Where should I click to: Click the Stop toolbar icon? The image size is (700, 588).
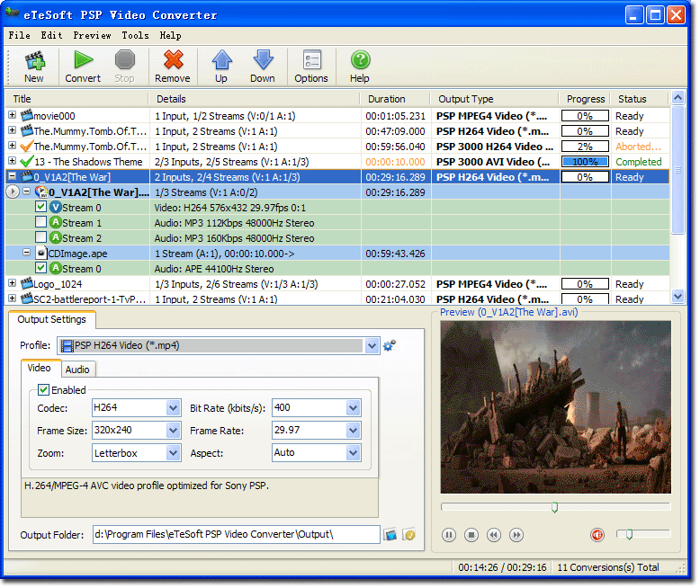pyautogui.click(x=124, y=67)
